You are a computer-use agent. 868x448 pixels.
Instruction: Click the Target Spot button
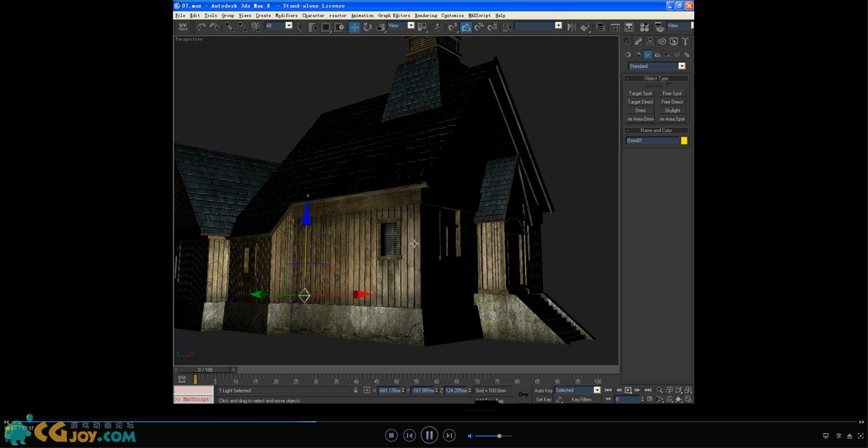tap(640, 93)
